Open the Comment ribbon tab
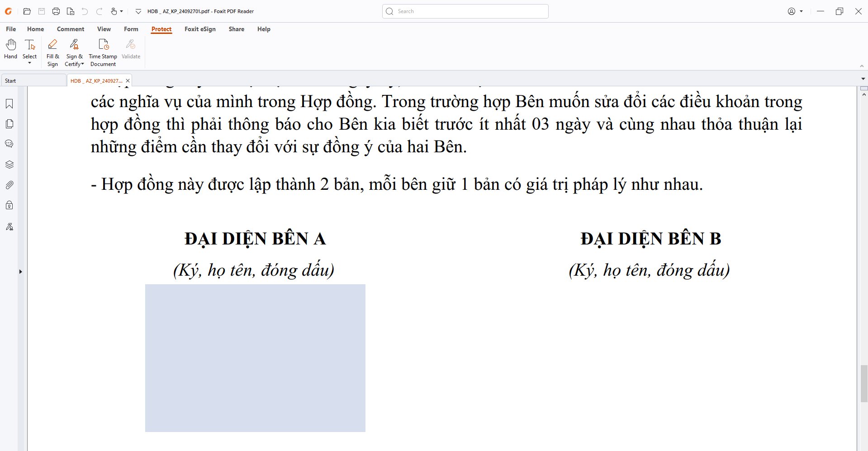868x451 pixels. click(71, 29)
